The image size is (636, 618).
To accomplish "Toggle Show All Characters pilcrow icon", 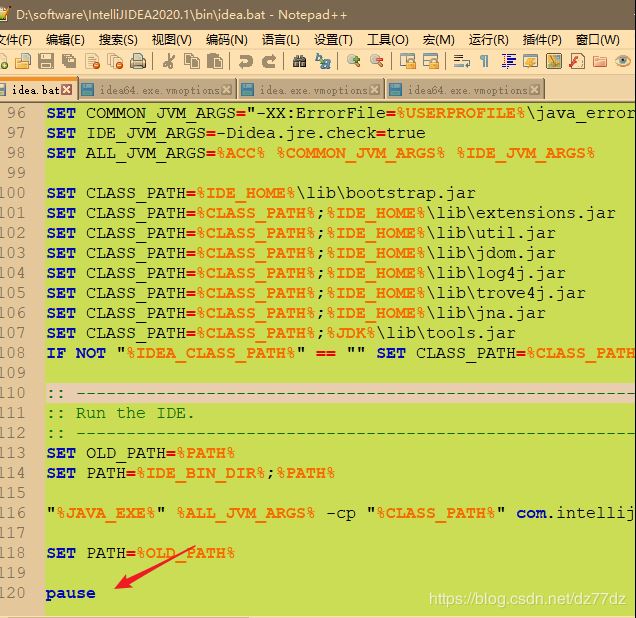I will click(484, 62).
